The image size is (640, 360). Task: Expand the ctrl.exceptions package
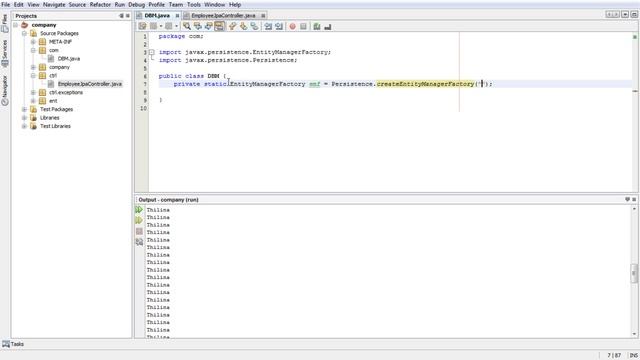click(33, 92)
